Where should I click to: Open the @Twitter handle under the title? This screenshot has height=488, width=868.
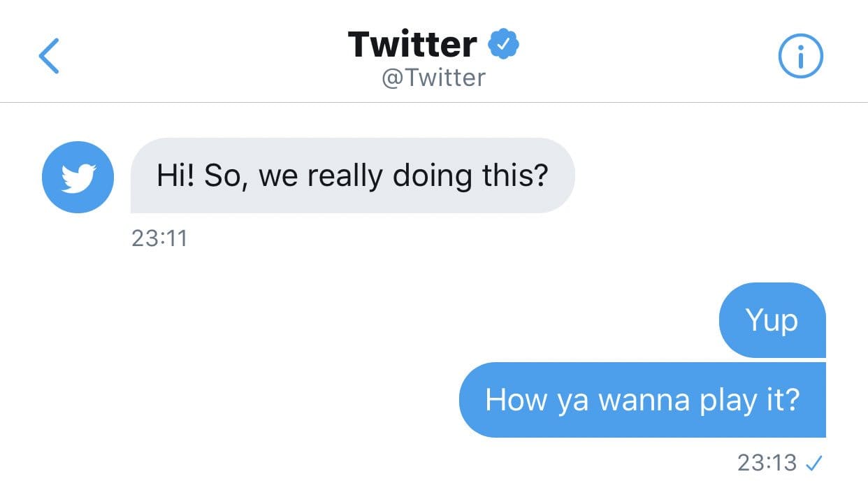[433, 77]
